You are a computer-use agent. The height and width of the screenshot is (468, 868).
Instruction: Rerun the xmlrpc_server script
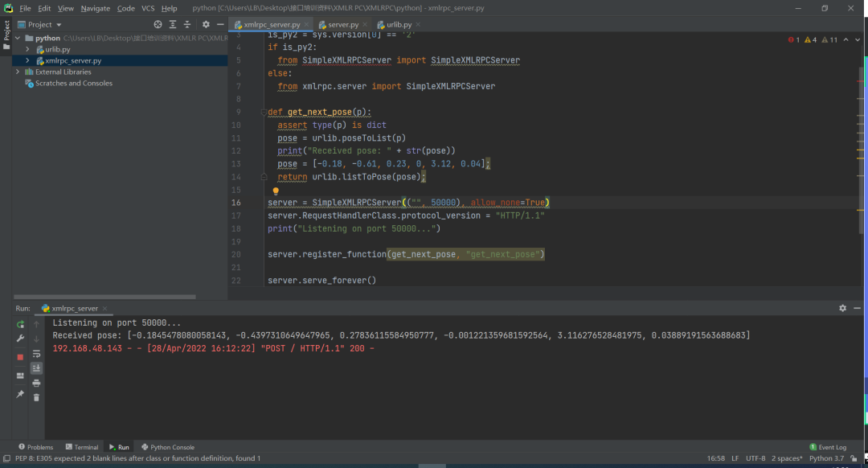(x=20, y=324)
